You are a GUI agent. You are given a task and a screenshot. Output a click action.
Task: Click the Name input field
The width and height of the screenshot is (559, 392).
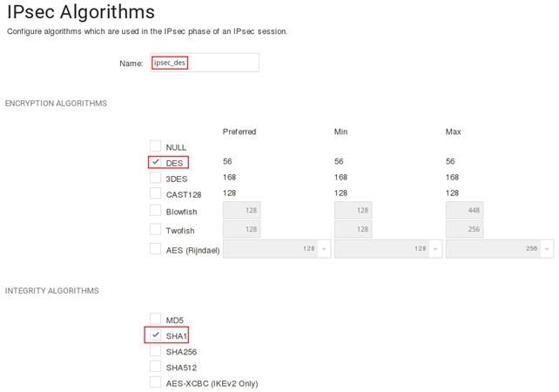204,63
